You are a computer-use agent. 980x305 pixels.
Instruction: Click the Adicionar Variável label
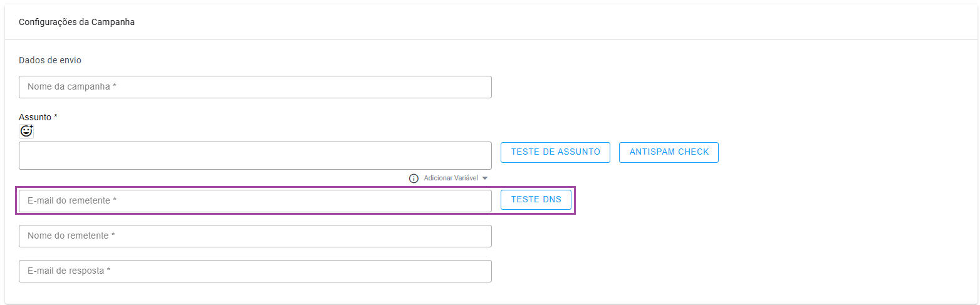click(451, 178)
